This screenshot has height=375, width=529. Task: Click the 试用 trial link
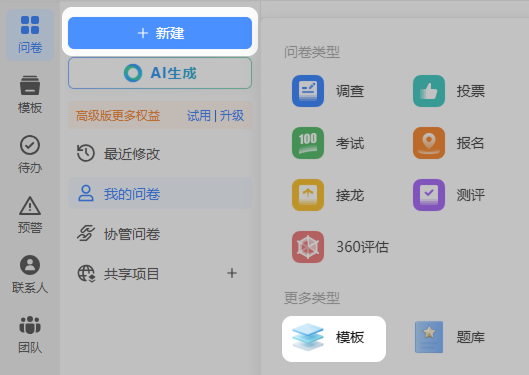(199, 116)
